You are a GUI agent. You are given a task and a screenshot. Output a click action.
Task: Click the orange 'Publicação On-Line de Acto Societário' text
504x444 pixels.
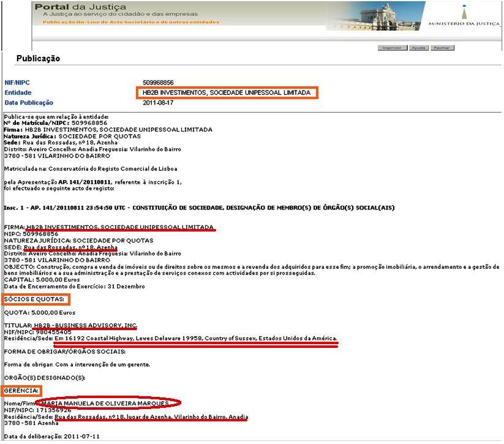click(131, 22)
